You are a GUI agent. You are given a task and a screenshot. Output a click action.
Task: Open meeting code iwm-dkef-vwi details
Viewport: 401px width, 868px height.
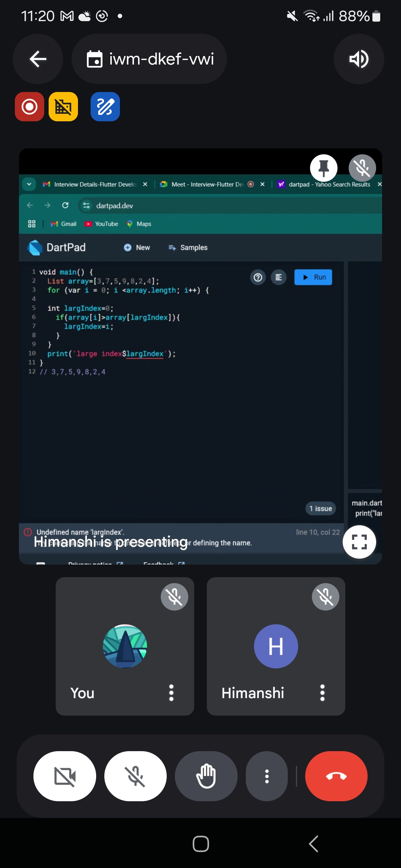click(x=149, y=59)
